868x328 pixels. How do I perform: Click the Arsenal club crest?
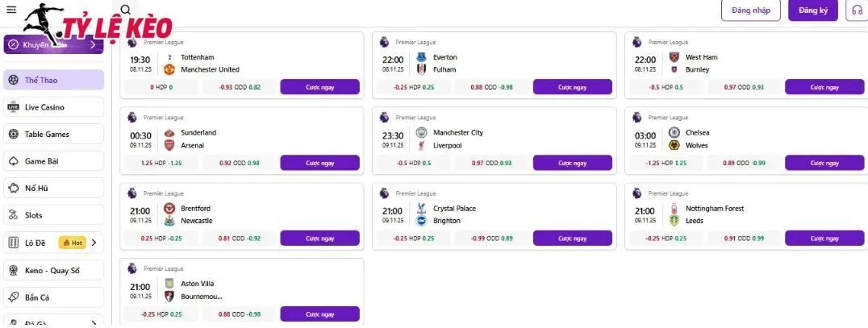click(169, 145)
